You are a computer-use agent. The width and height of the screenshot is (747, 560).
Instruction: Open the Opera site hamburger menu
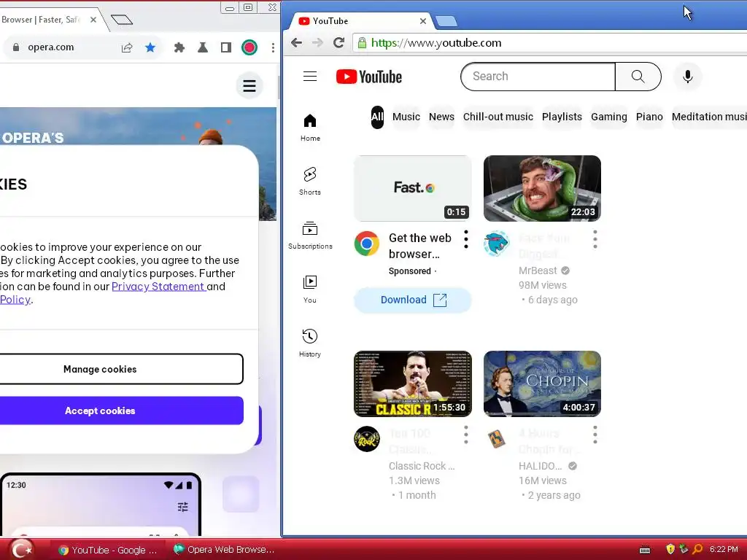[x=249, y=86]
